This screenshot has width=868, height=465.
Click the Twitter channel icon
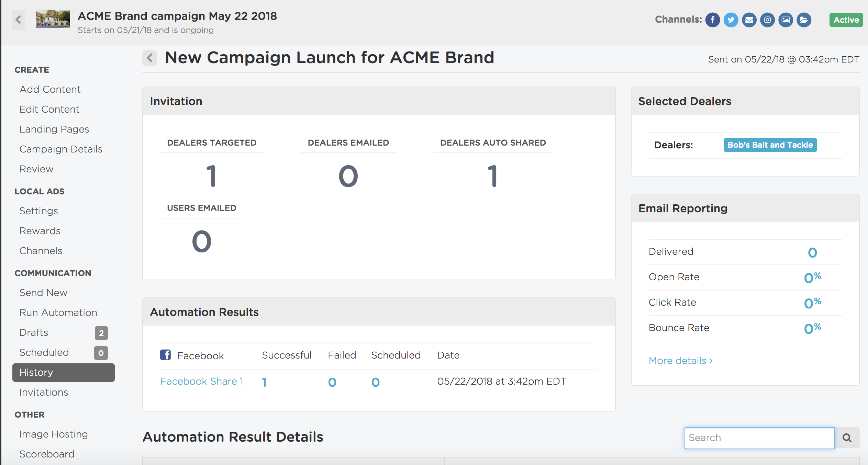point(731,20)
